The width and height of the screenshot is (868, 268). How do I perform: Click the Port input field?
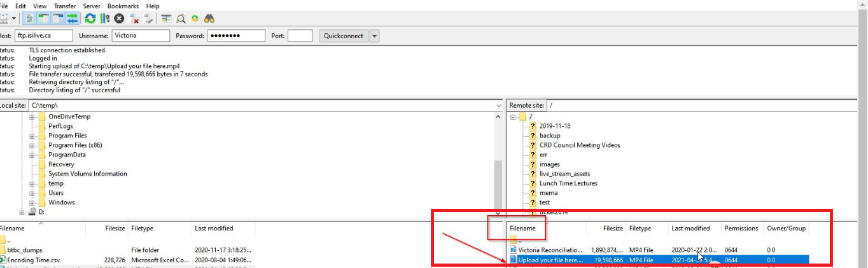[x=300, y=36]
